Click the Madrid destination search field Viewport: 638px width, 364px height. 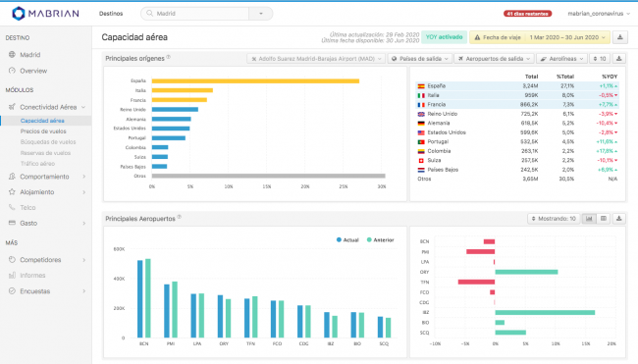(199, 14)
